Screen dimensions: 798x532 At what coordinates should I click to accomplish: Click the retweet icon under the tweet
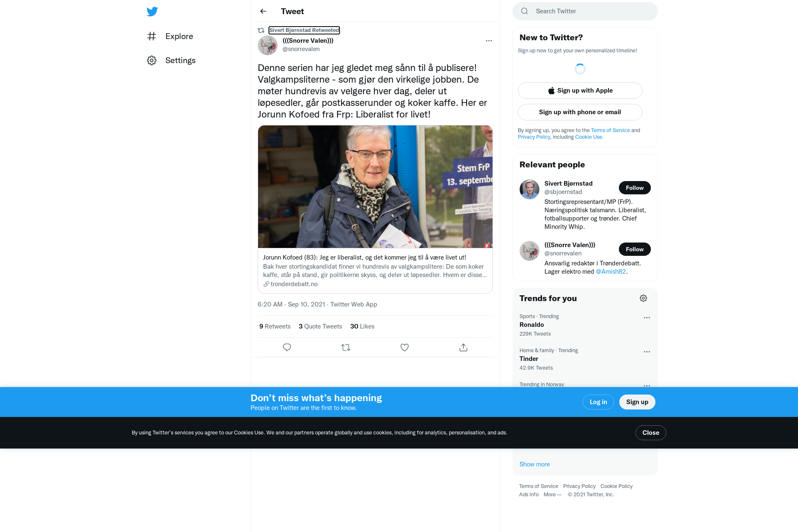(346, 347)
